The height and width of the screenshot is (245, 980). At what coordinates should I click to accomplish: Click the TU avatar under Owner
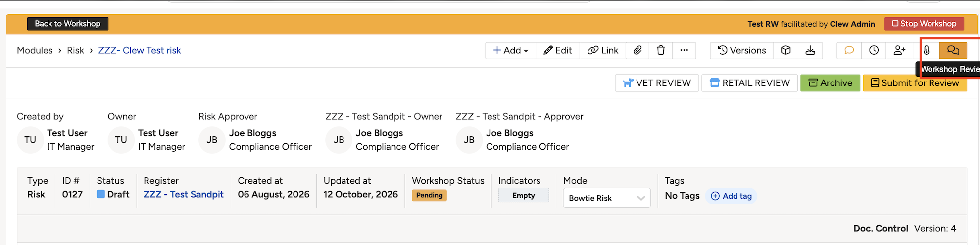pos(121,140)
